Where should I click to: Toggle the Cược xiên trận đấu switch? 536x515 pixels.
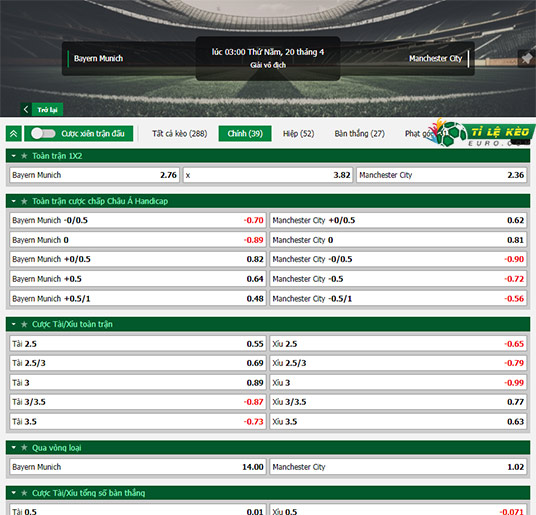pos(43,134)
